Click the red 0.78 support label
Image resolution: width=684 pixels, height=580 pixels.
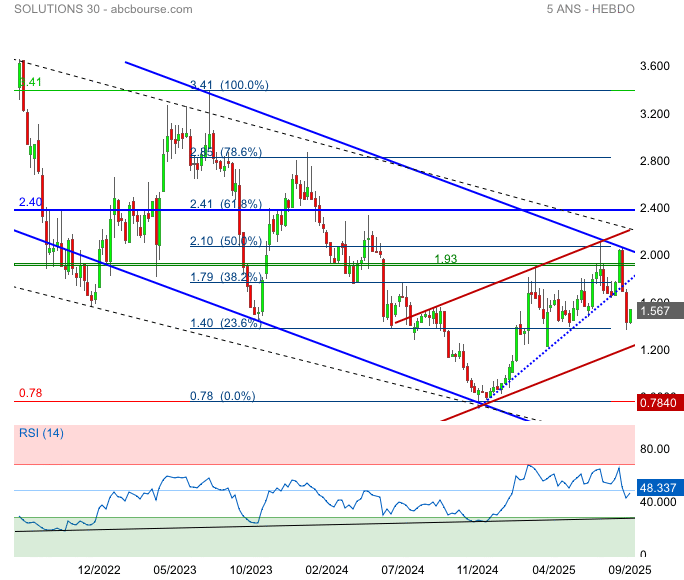tap(31, 393)
